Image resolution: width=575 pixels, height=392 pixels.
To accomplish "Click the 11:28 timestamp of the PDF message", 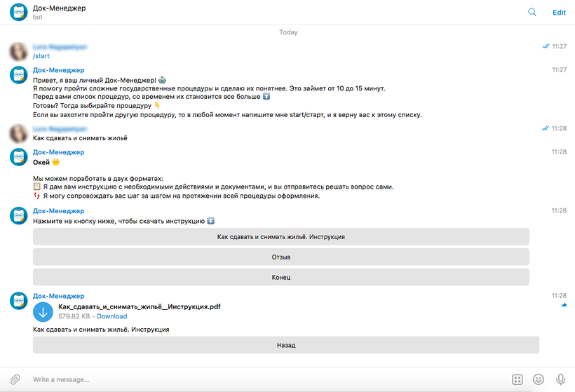I will click(x=560, y=295).
